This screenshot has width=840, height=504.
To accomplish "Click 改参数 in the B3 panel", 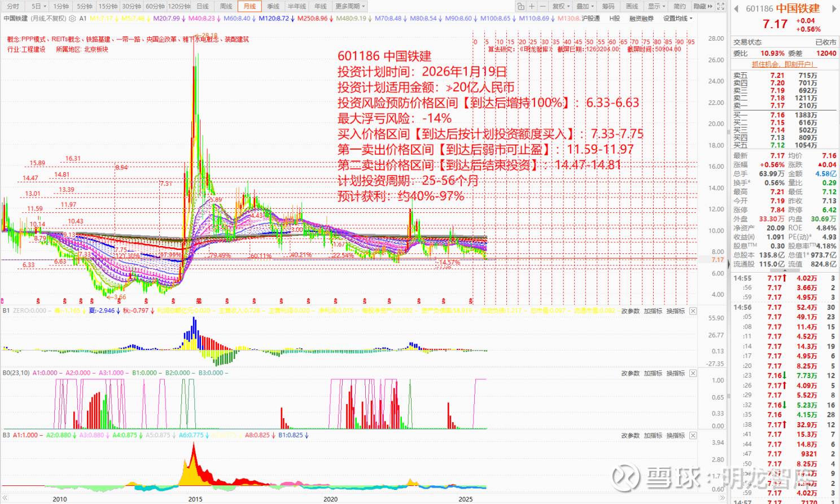I will click(631, 436).
